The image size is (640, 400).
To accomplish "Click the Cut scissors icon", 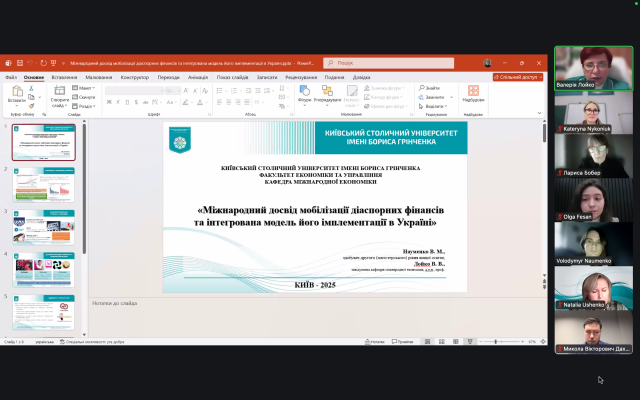I will click(x=33, y=87).
